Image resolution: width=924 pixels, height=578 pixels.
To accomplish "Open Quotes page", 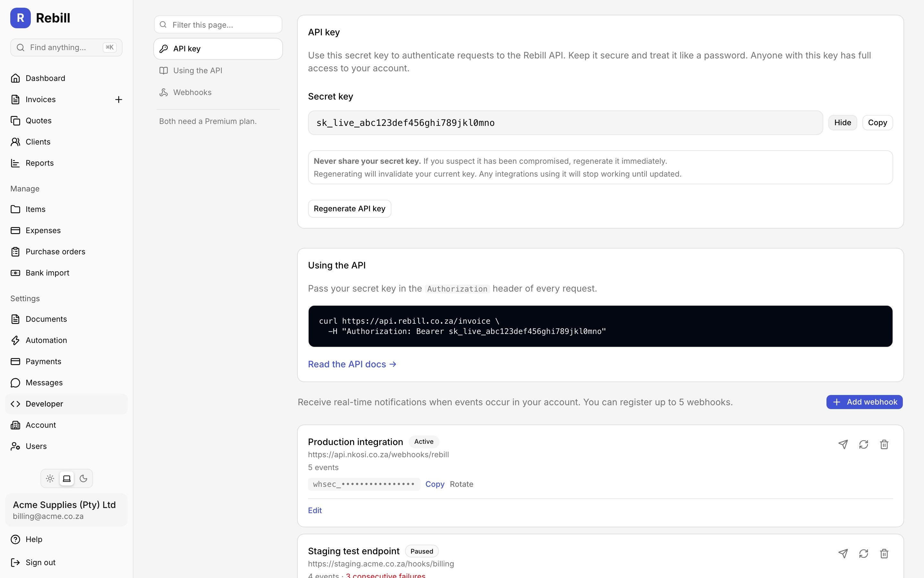I will point(66,121).
